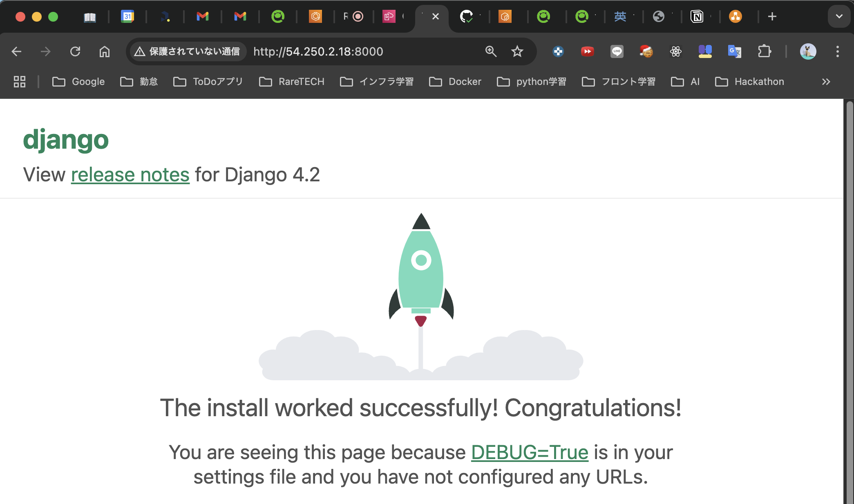Open the LINE extension icon
854x504 pixels.
(617, 51)
